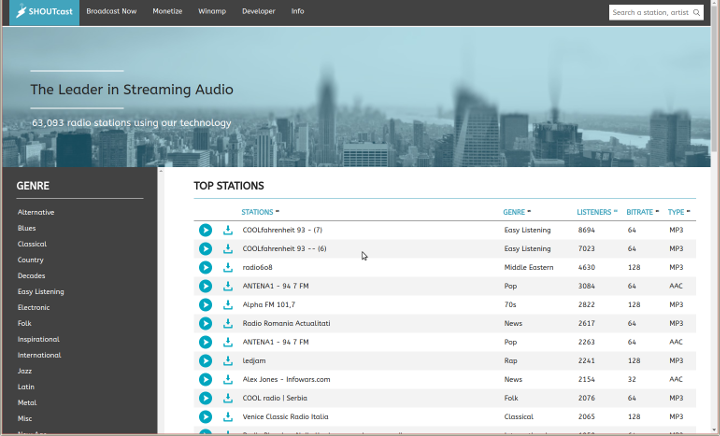Play COOLfahrenheit 93 -- (6) station
Screen dimensions: 720x436
(x=205, y=249)
